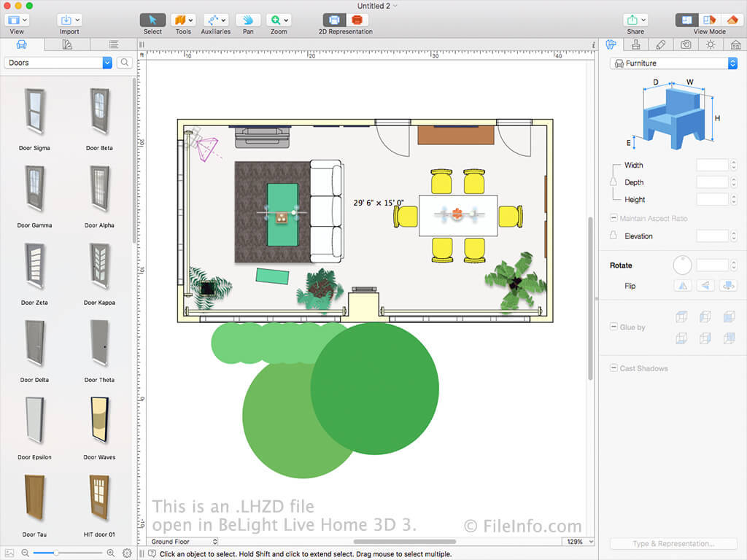Switch to the project tree tab
The height and width of the screenshot is (560, 747).
(x=113, y=44)
